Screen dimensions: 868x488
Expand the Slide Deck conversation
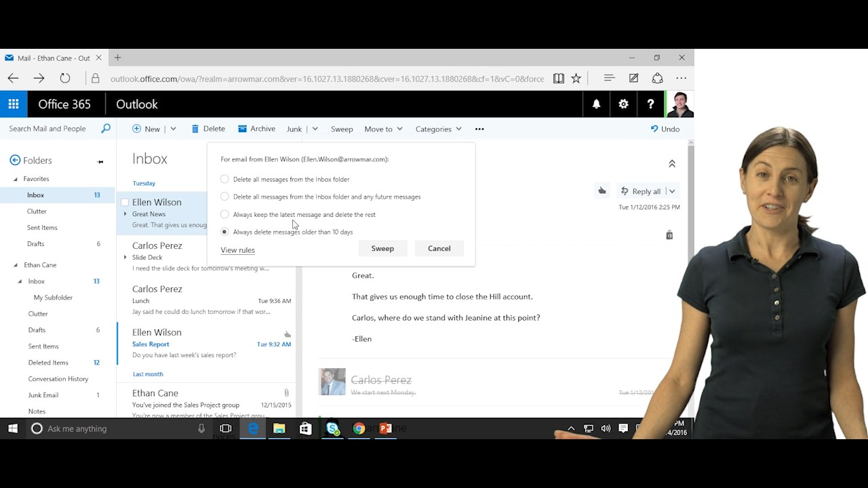[125, 258]
